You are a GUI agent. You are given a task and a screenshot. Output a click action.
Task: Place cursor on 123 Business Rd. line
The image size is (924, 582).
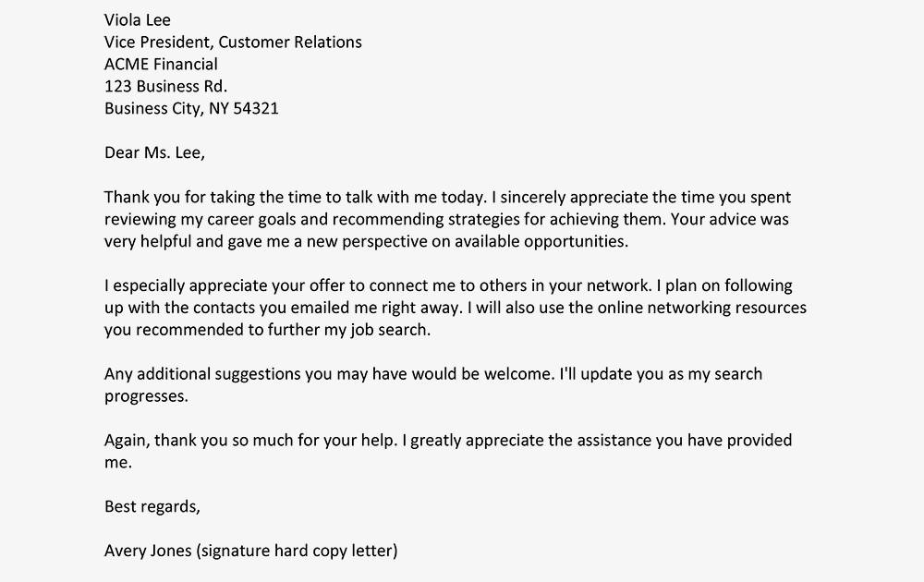tap(165, 87)
